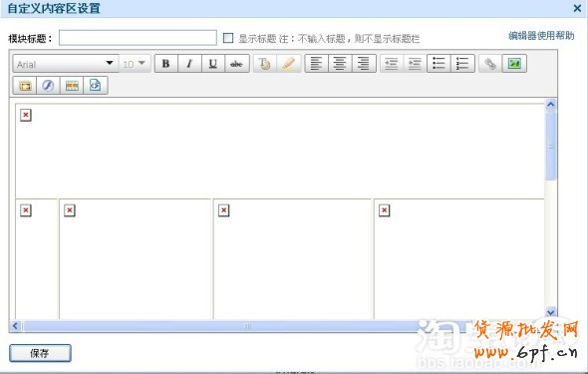Expand the font size 10 dropdown
588x374 pixels.
(x=135, y=64)
